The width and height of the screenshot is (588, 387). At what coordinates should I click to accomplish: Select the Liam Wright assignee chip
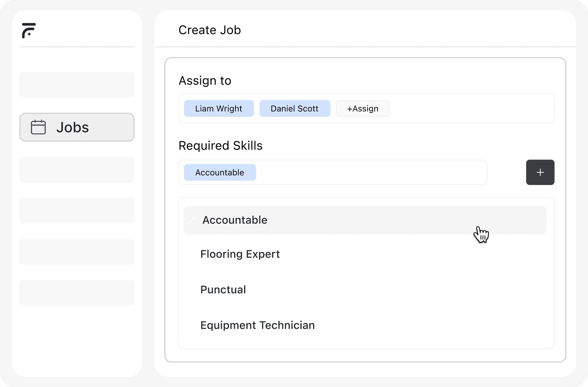219,109
